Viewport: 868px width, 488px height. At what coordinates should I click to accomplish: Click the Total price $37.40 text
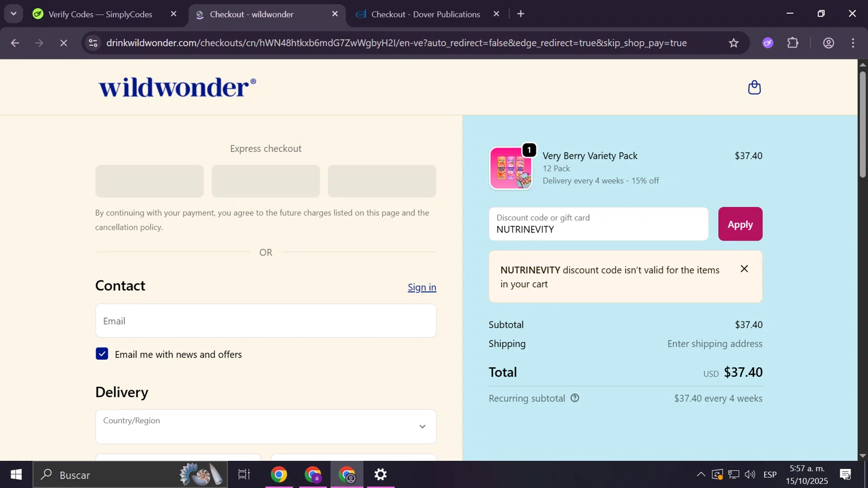(x=743, y=372)
